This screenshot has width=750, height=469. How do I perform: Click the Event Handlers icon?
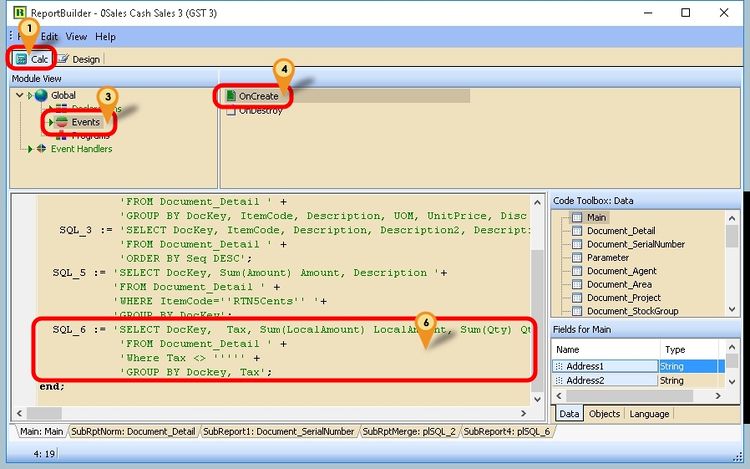click(42, 149)
